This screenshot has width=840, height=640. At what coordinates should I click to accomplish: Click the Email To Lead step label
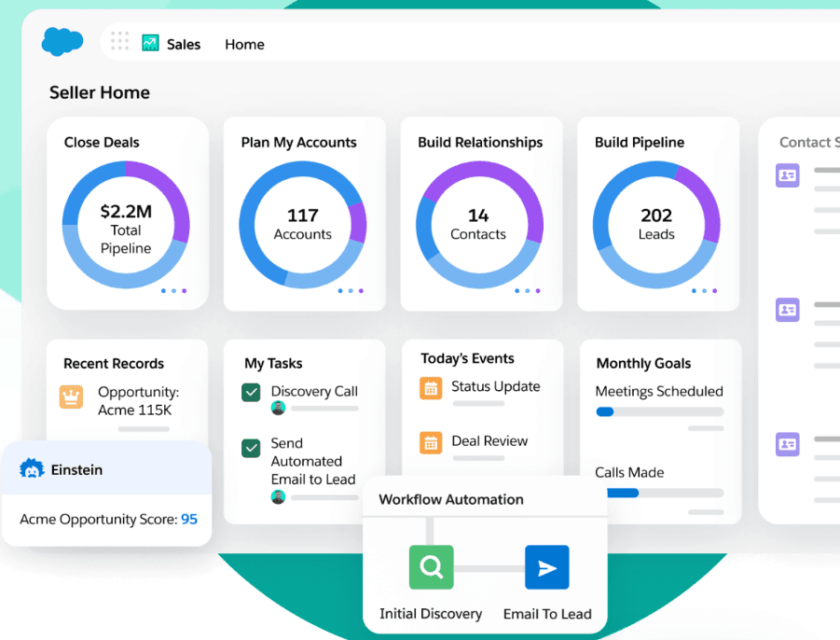547,614
